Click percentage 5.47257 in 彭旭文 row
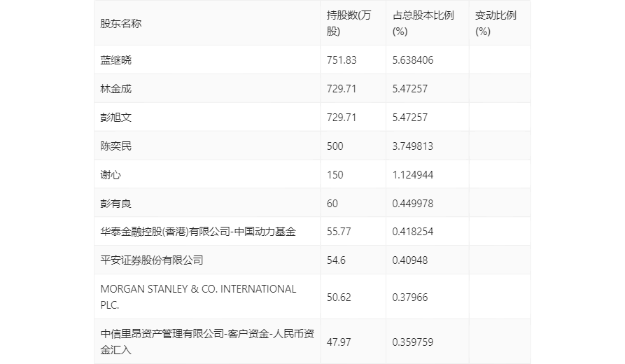The width and height of the screenshot is (625, 364). [409, 118]
